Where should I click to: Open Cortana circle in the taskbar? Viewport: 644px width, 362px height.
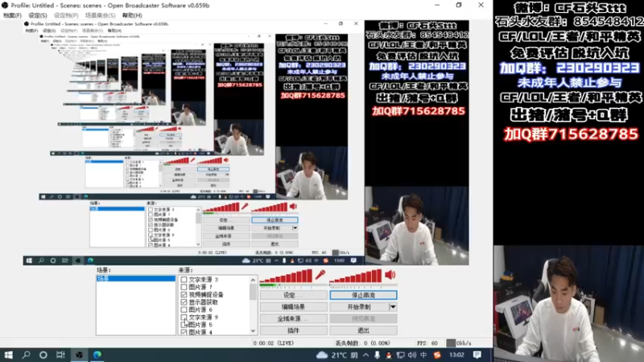(x=43, y=355)
